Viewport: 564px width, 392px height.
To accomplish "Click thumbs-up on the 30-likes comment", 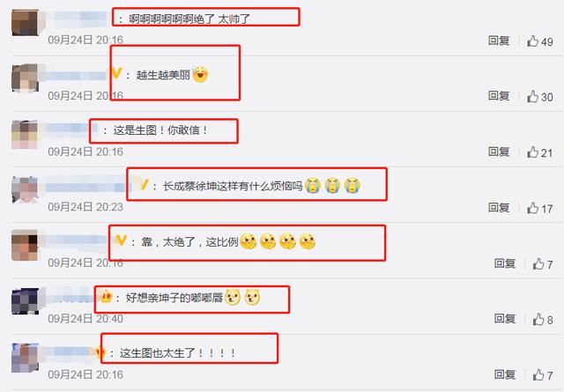I will (x=532, y=96).
